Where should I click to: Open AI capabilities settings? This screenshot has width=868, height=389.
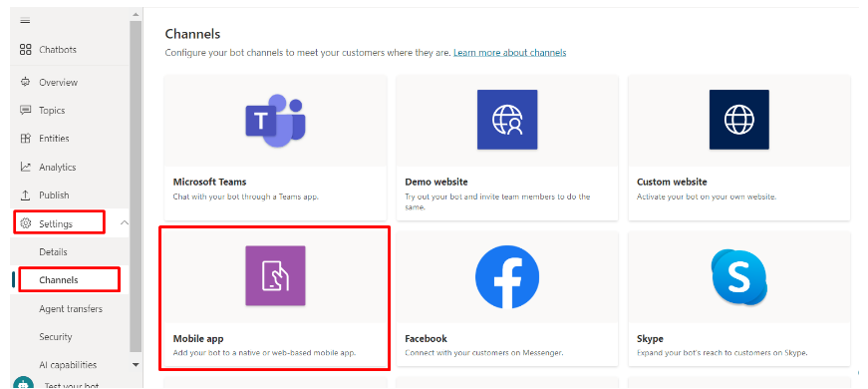coord(68,365)
